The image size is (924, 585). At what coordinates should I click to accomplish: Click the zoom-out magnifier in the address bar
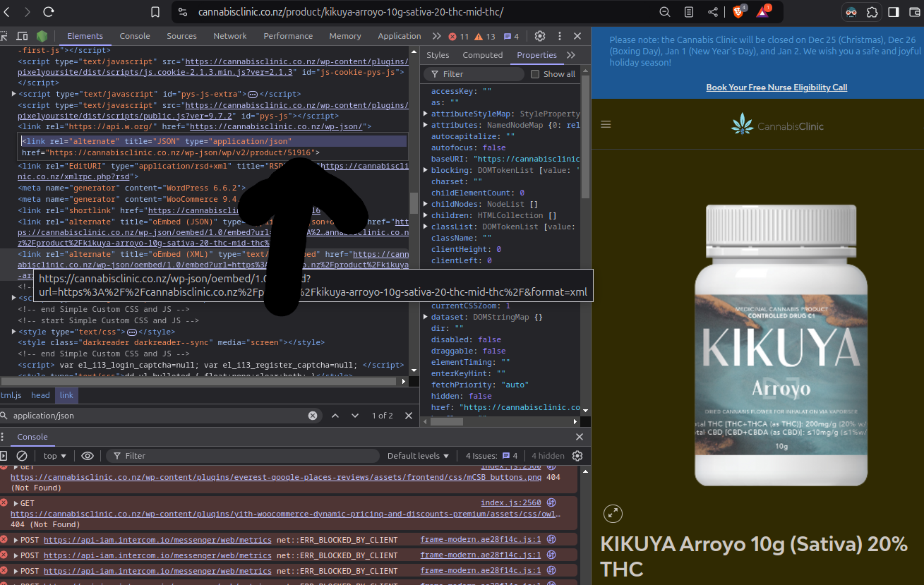(664, 12)
